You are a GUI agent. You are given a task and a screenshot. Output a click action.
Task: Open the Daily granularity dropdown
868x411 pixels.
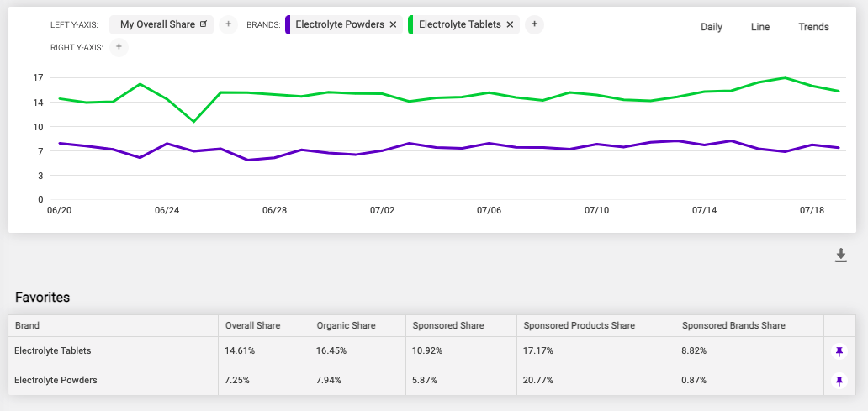click(x=712, y=27)
